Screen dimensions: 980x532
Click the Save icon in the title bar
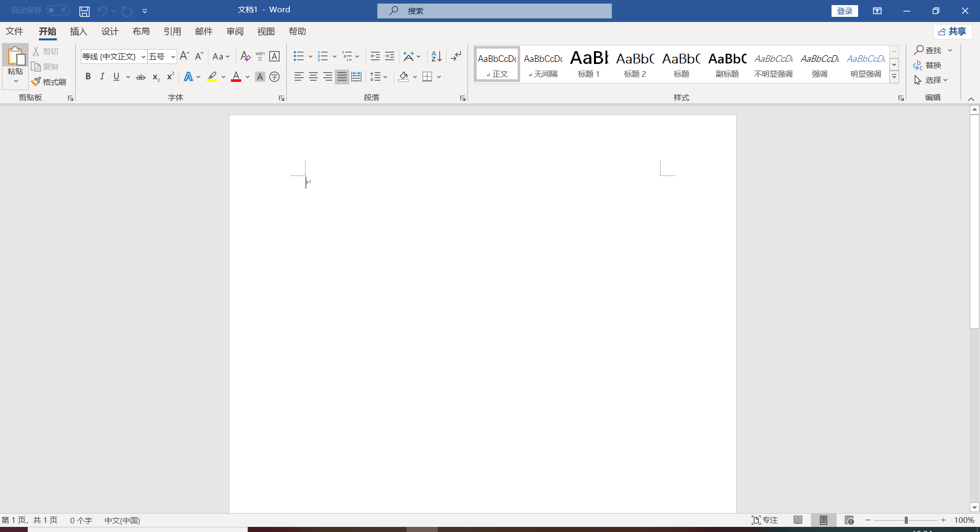coord(84,11)
